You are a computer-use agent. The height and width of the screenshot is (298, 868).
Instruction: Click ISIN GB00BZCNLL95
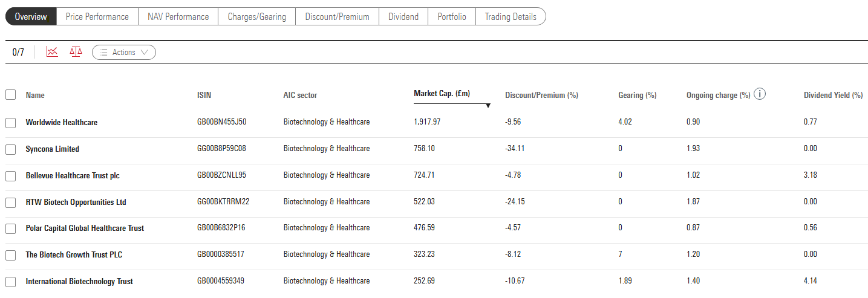[x=222, y=175]
